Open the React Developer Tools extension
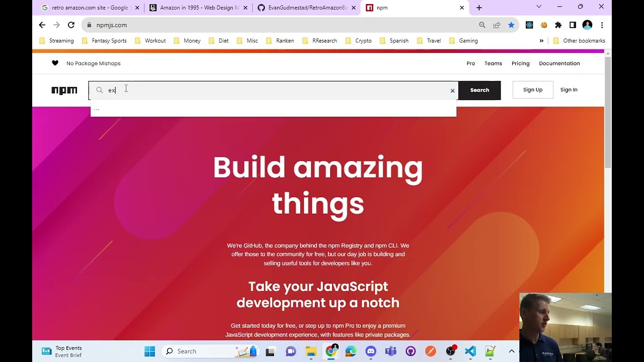This screenshot has width=644, height=362. [x=529, y=25]
